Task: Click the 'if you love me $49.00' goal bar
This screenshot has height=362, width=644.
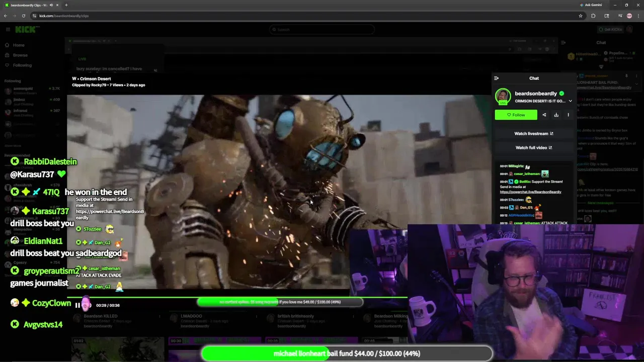Action: [280, 302]
